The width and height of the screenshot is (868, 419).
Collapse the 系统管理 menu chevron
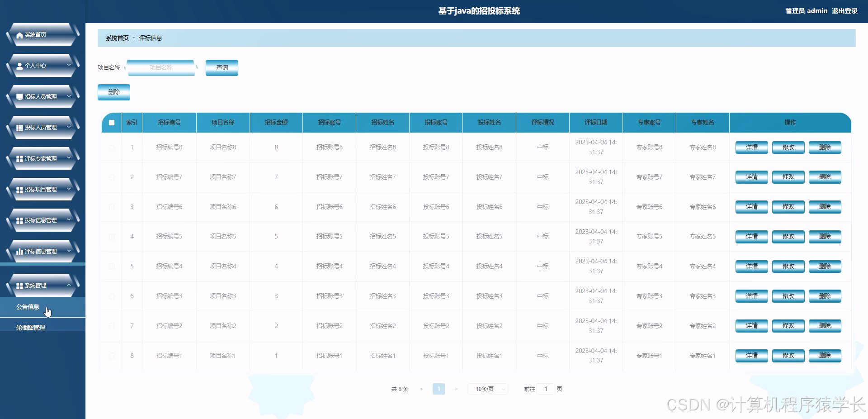69,286
